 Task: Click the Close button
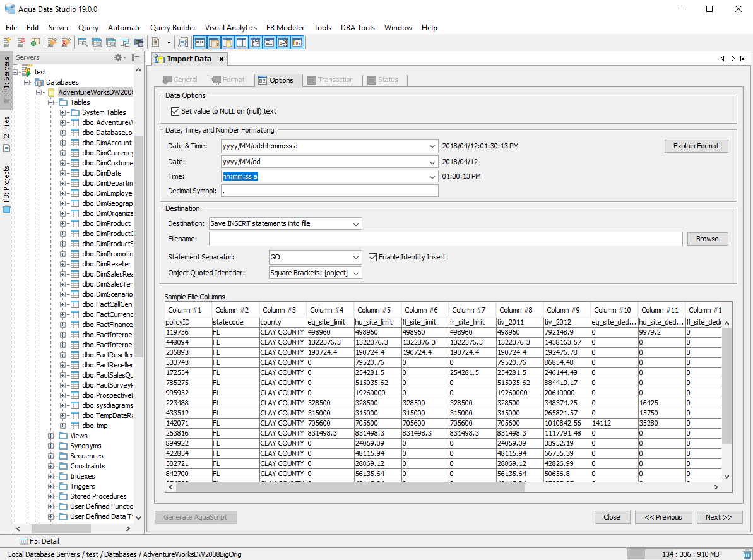[x=612, y=517]
